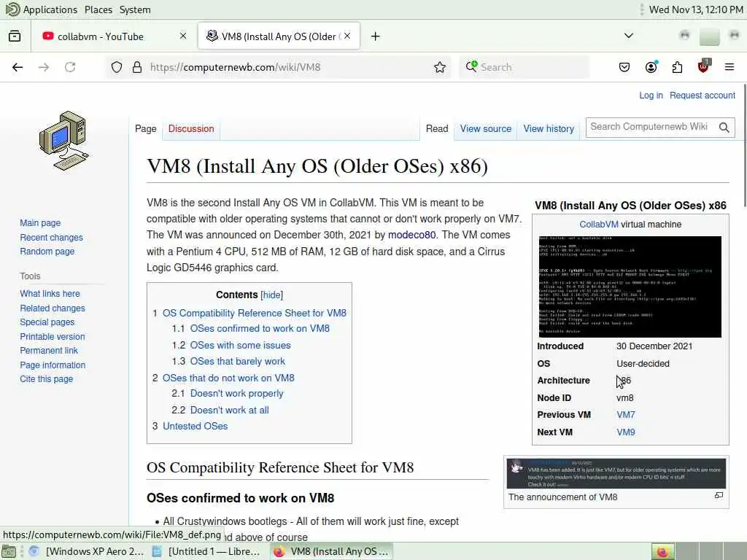This screenshot has width=747, height=560.
Task: Switch to the collabvm - YouTube tab
Action: pos(113,36)
